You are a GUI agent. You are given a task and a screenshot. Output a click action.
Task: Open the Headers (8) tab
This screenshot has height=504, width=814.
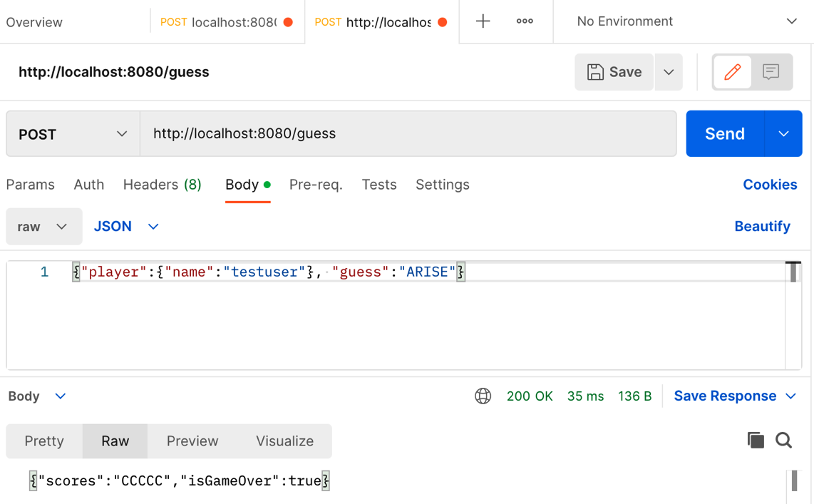coord(162,184)
